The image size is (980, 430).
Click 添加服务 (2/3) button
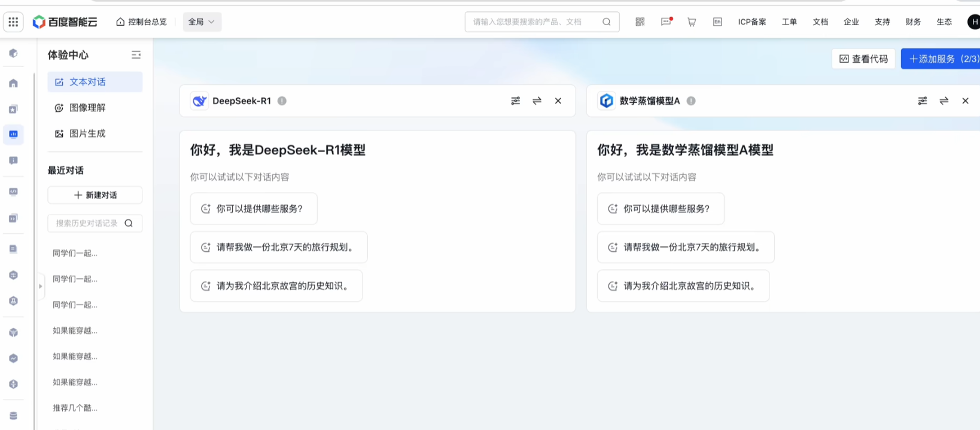[941, 59]
